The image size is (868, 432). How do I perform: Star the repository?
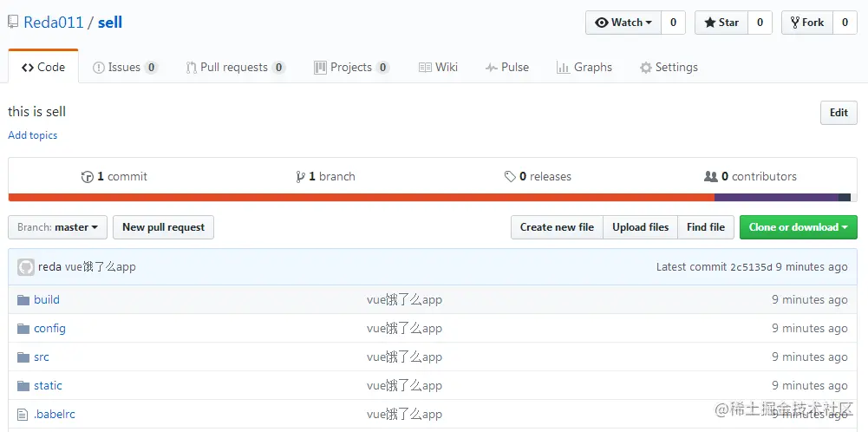point(721,23)
